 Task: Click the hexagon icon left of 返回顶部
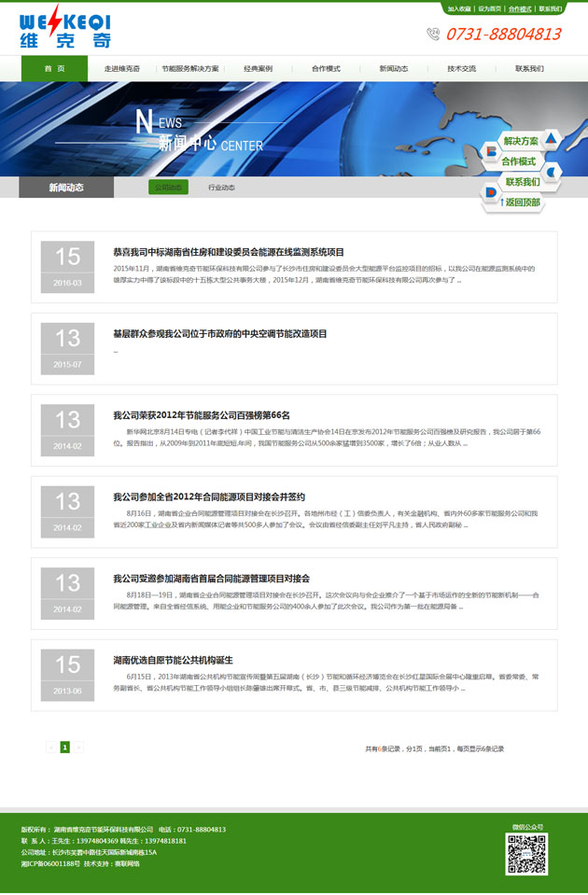(x=491, y=191)
